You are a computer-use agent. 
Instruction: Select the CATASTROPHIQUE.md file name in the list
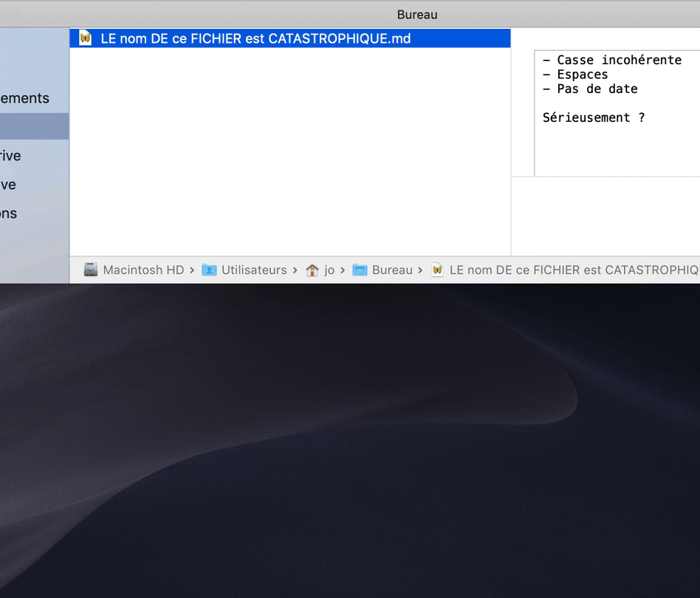point(255,38)
